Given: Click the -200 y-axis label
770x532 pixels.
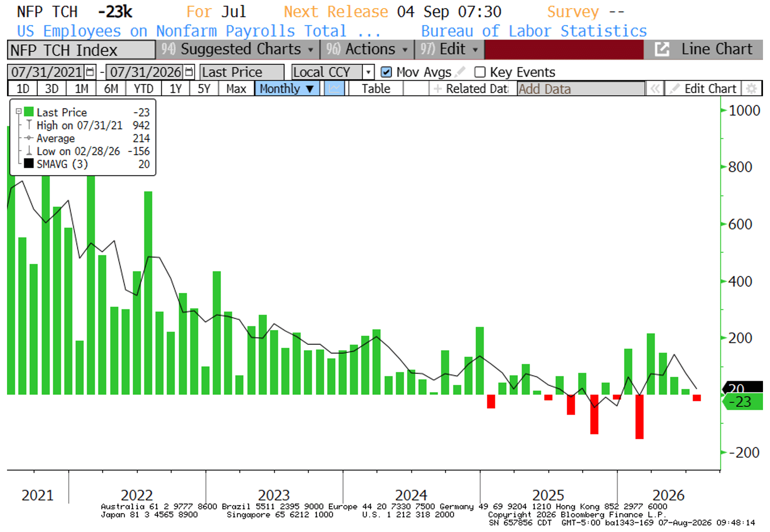Looking at the screenshot, I should (744, 452).
